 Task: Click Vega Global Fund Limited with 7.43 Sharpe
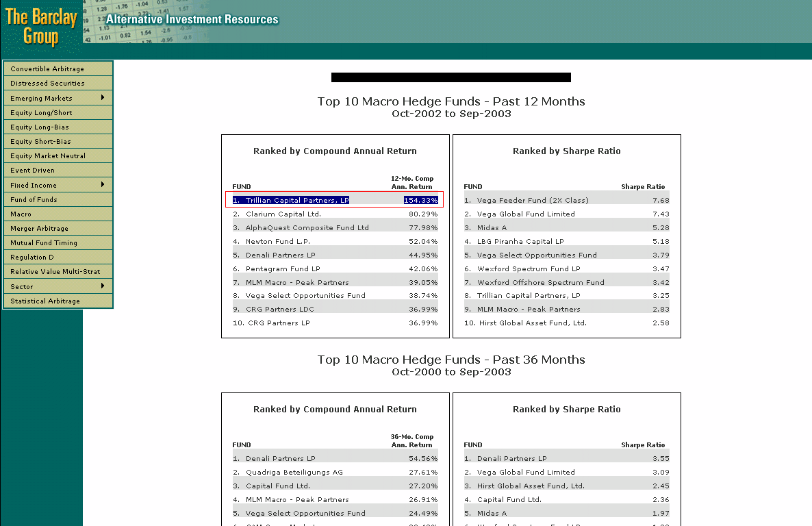tap(566, 214)
